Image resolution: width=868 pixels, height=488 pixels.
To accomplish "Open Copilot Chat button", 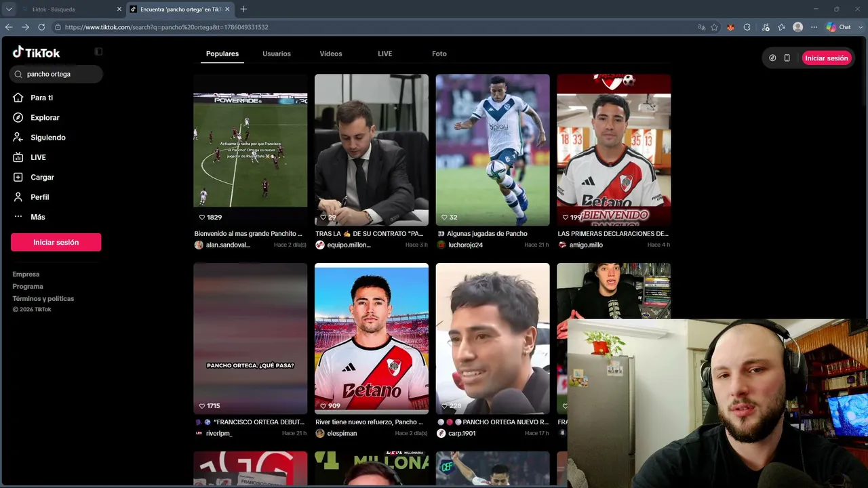I will [x=839, y=27].
